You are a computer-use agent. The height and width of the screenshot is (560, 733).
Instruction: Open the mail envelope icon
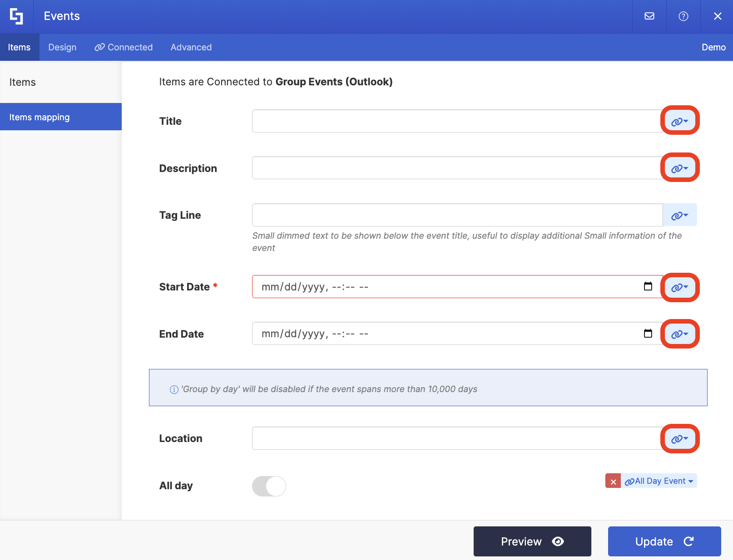click(x=649, y=16)
